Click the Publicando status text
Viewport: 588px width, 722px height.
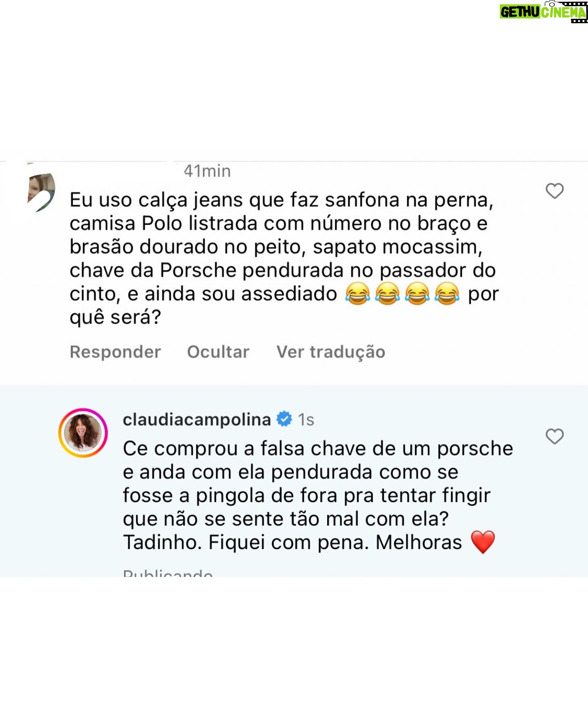(x=167, y=573)
